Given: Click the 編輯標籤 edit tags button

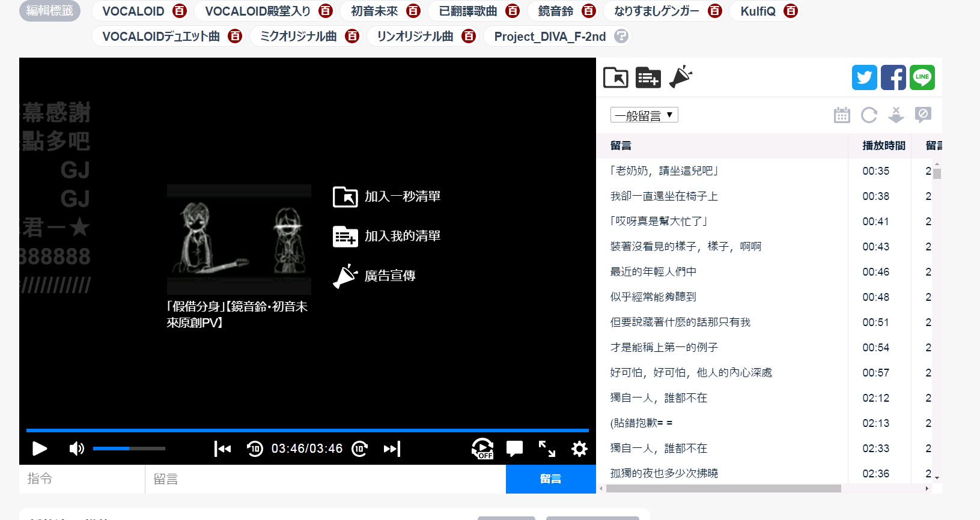Looking at the screenshot, I should coord(50,11).
